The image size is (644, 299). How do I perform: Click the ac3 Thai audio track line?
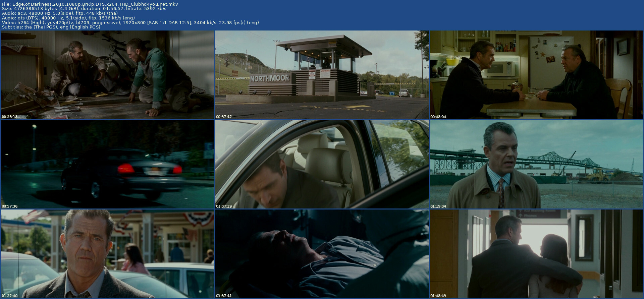coord(60,13)
